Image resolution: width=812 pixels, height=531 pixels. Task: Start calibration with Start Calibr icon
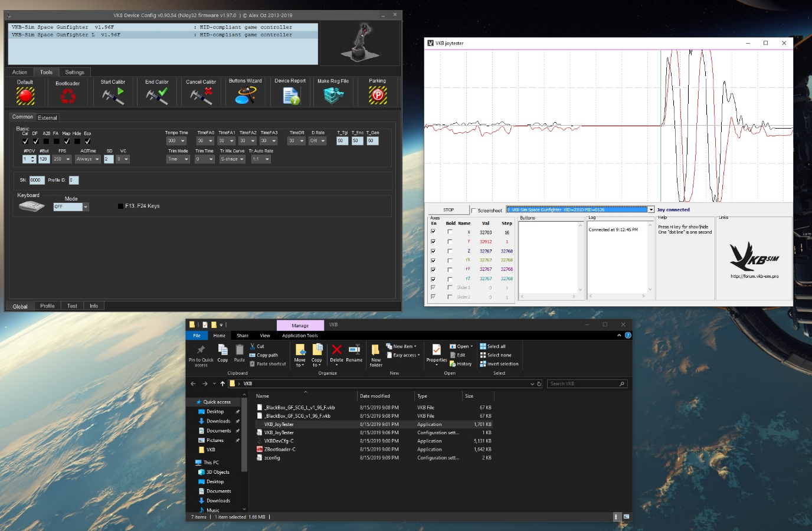[113, 96]
